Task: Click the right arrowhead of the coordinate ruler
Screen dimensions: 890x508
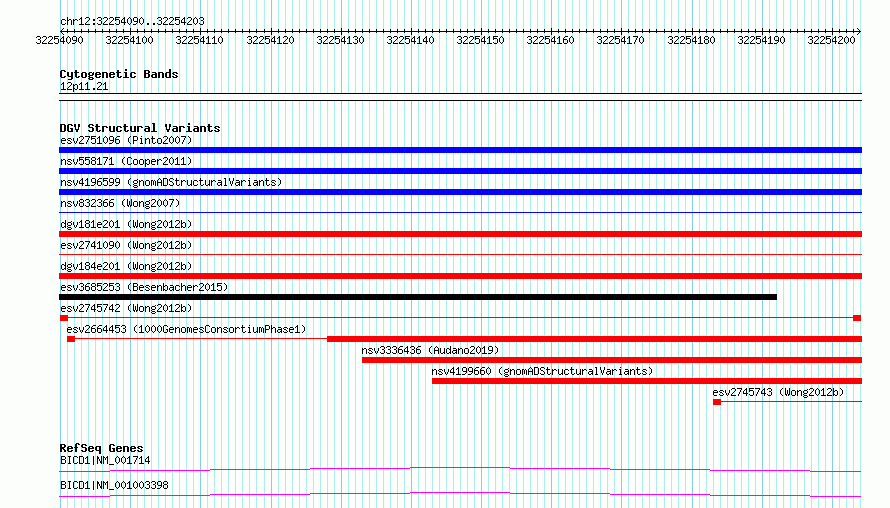Action: pyautogui.click(x=859, y=31)
